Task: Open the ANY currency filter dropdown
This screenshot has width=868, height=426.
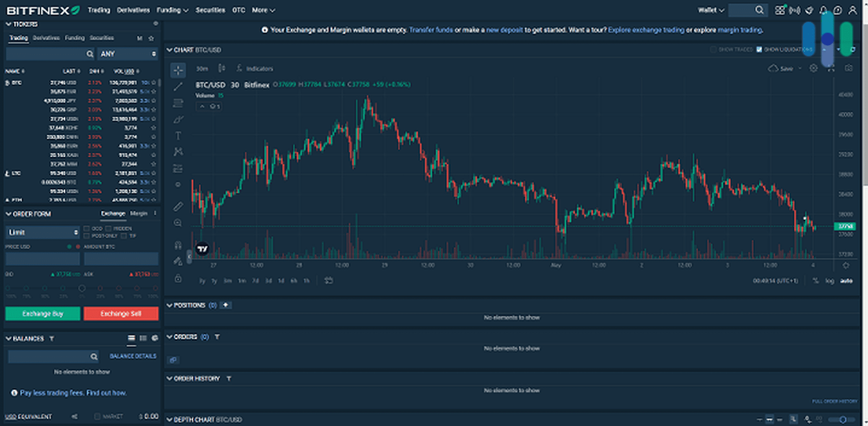Action: point(128,54)
